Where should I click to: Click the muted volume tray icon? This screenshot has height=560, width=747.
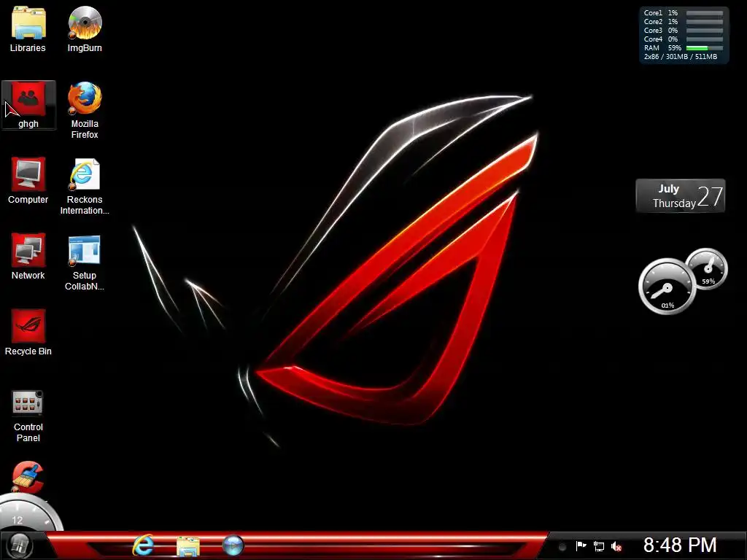point(616,547)
